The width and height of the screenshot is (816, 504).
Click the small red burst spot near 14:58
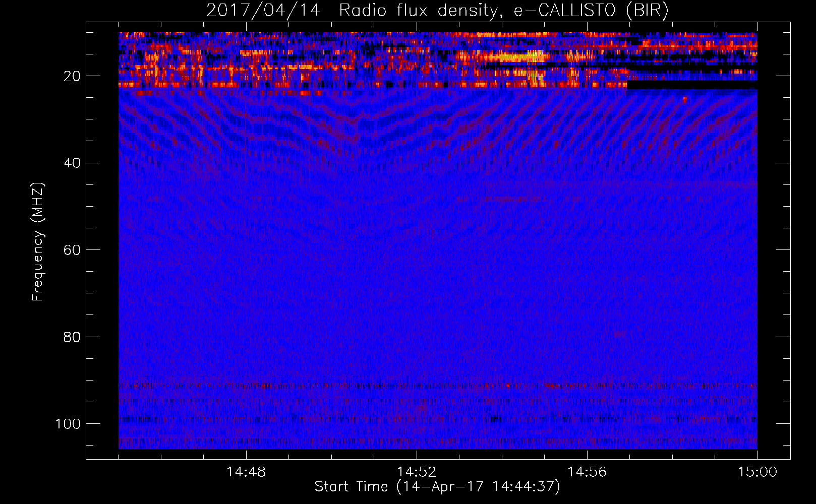point(684,100)
